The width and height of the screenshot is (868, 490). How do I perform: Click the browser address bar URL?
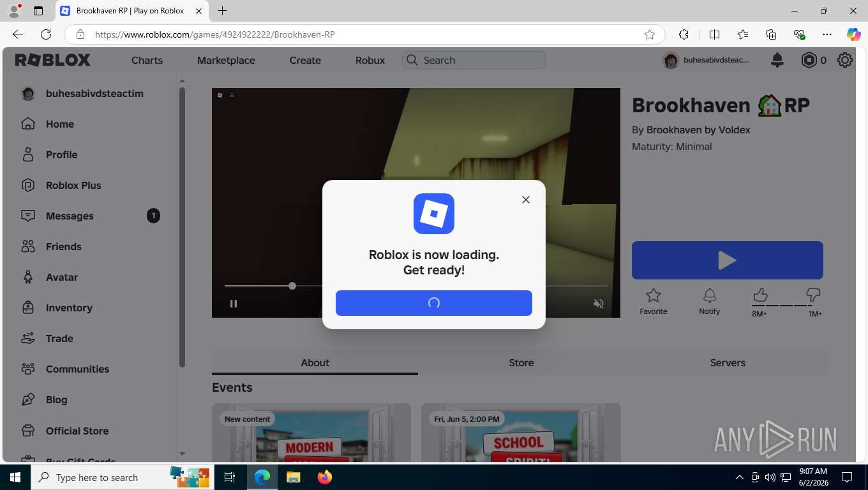[x=215, y=34]
